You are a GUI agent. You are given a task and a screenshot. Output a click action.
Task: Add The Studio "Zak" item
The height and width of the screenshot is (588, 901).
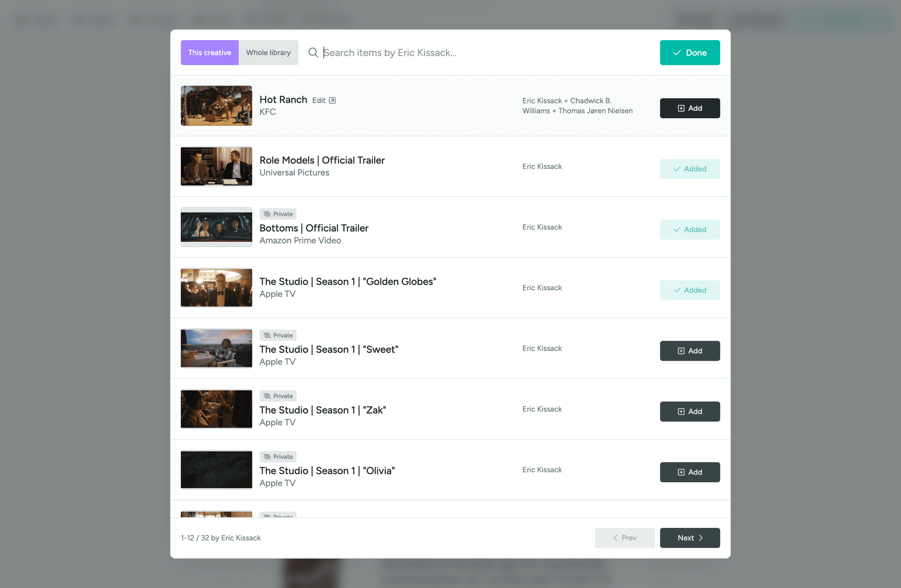pyautogui.click(x=690, y=412)
